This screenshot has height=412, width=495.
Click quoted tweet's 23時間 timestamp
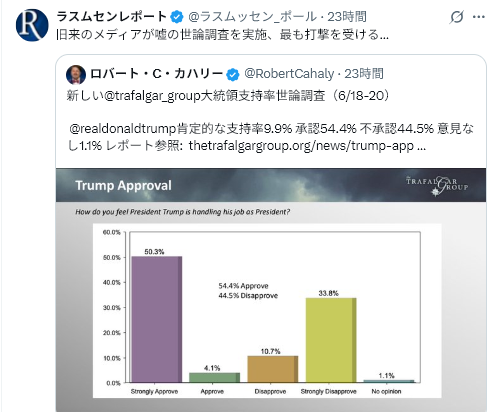coord(364,74)
